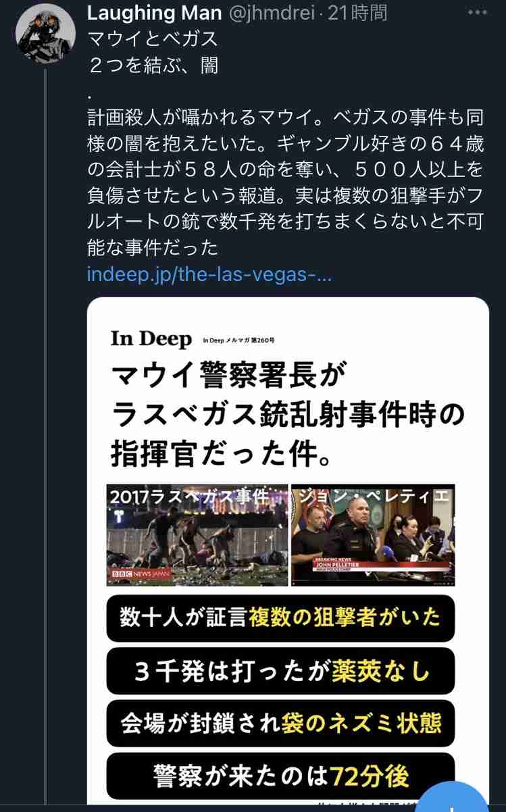Screen dimensions: 506x812
Task: Follow the indeep.jp/the-las-vegas link
Action: point(209,276)
